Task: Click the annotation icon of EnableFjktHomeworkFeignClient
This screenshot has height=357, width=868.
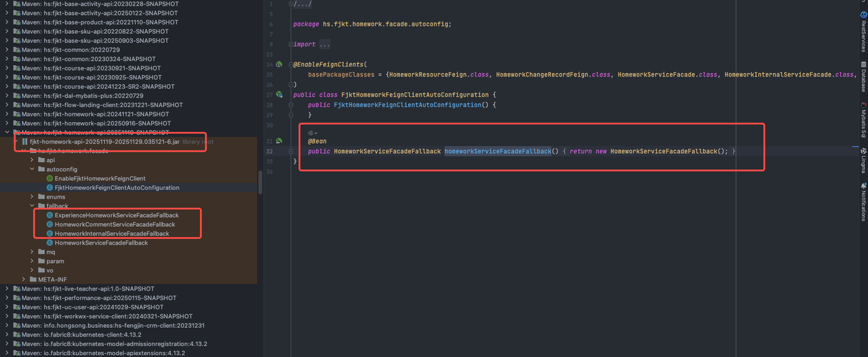Action: click(x=50, y=178)
